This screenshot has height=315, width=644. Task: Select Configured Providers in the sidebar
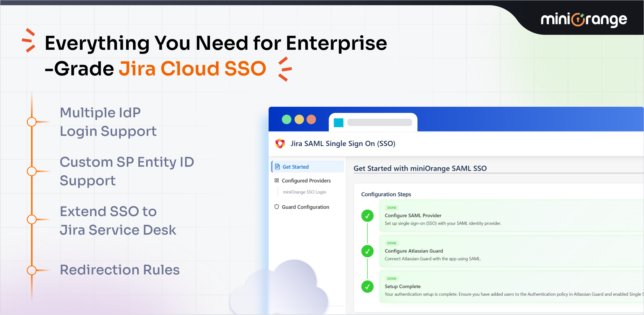point(306,181)
